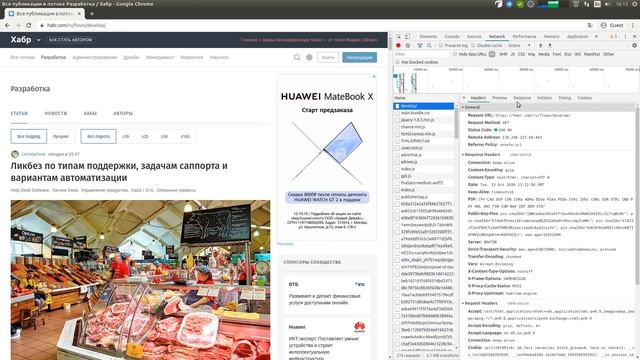Open article Ликбез по типам поддержки

(x=119, y=172)
